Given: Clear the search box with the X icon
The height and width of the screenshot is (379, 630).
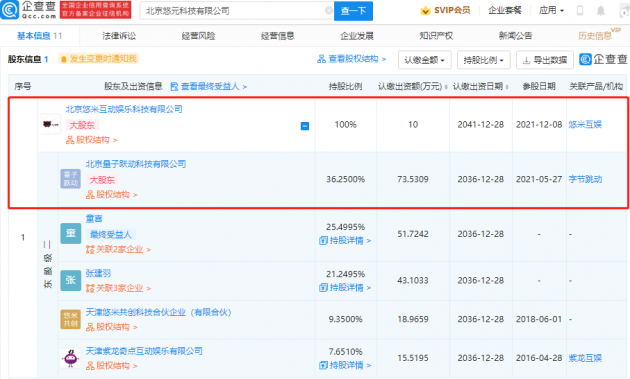Looking at the screenshot, I should coord(329,11).
